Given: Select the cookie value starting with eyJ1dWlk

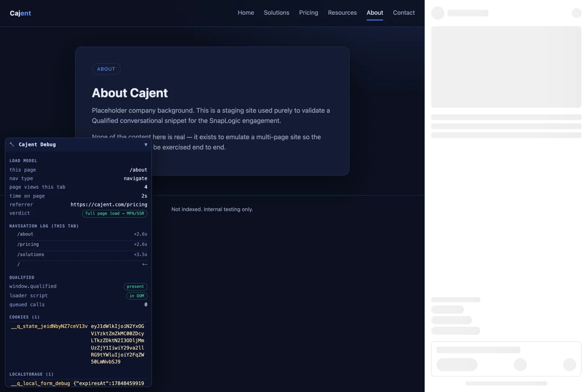Looking at the screenshot, I should (118, 344).
